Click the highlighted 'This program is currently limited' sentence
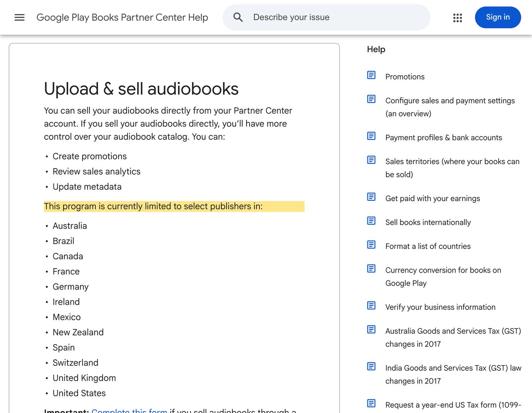Image resolution: width=532 pixels, height=413 pixels. [153, 206]
